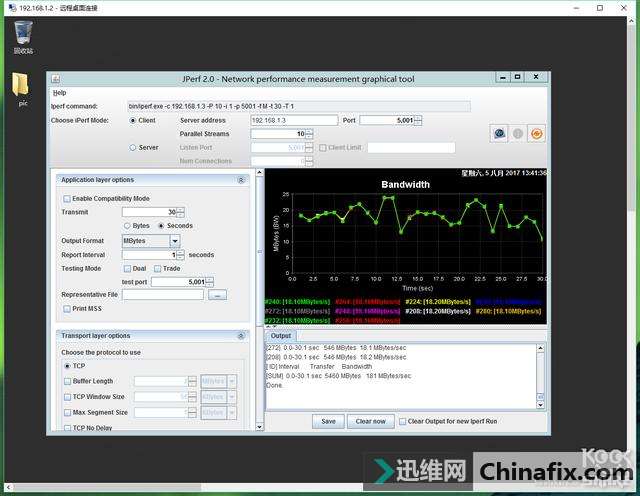This screenshot has height=496, width=640.
Task: Click the Transmit value field
Action: click(x=149, y=212)
